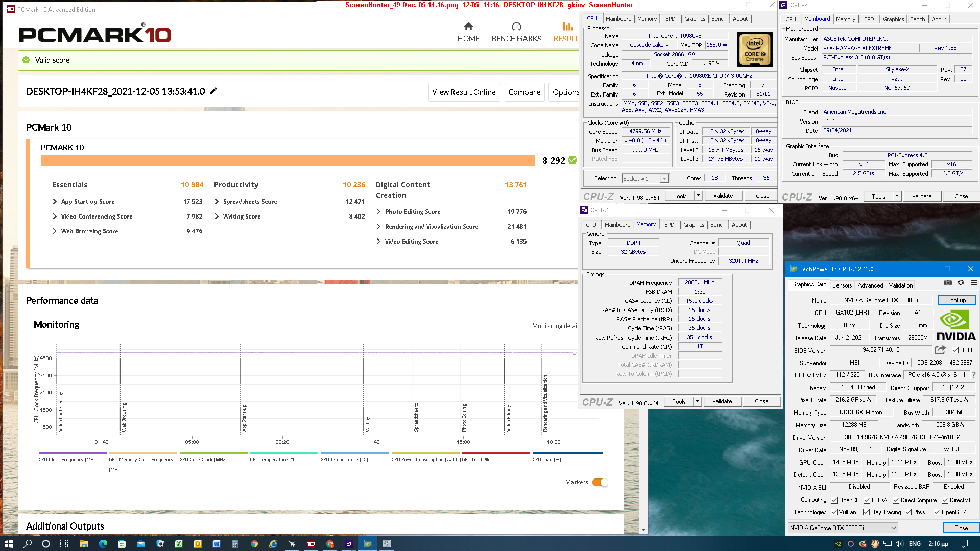Switch to the PCMark 10 taskbar icon

(x=310, y=544)
